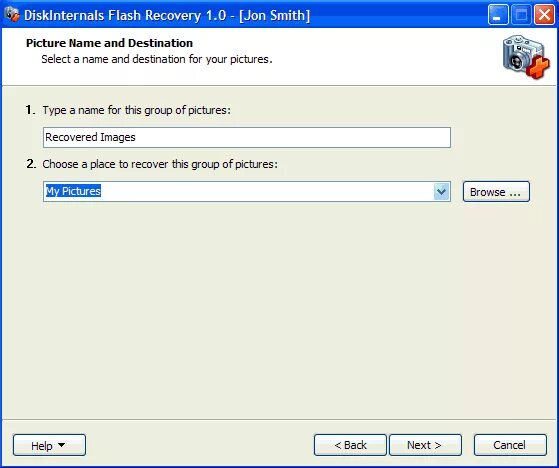Screen dimensions: 559x468
Task: Proceed with the Next > button
Action: point(425,445)
